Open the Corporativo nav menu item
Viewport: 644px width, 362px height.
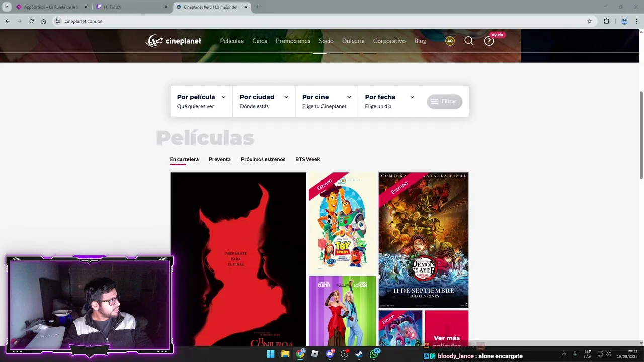coord(389,41)
